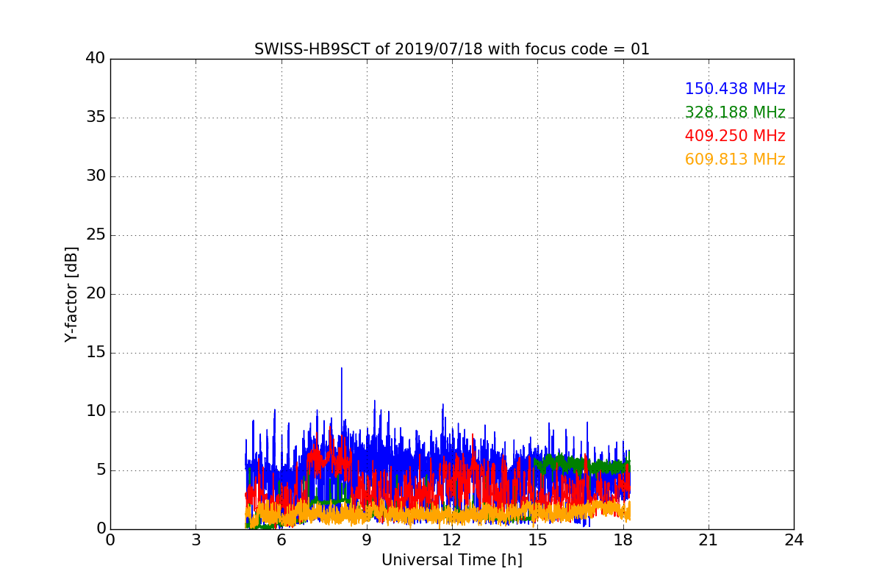Click the y-axis tick label 25
The image size is (882, 588).
tap(96, 235)
